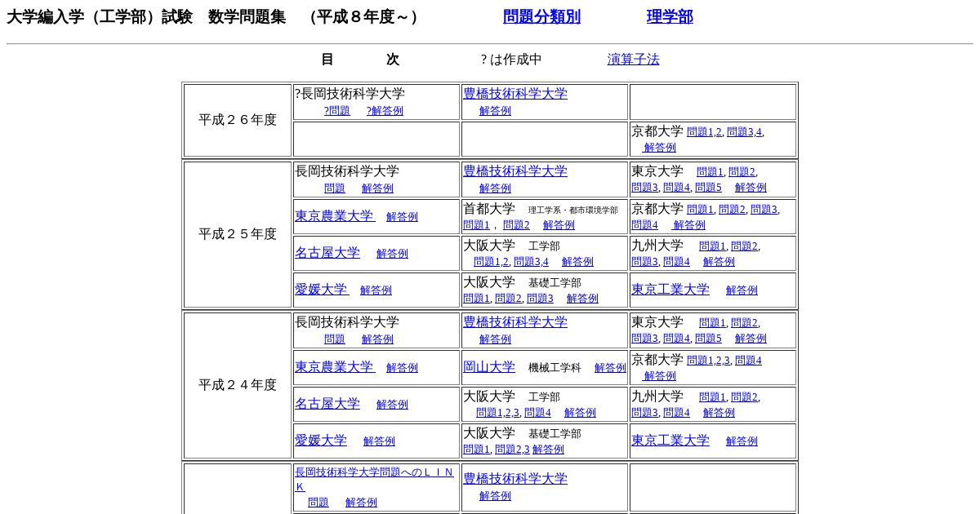
Task: Open 問題 for 平成２５年度 長岡技術科学大学
Action: (335, 188)
